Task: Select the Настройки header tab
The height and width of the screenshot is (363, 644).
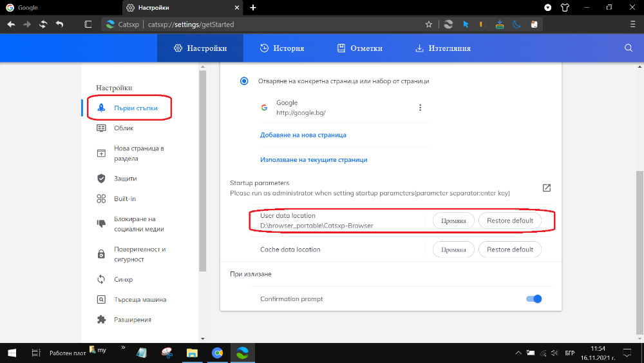Action: pyautogui.click(x=200, y=48)
